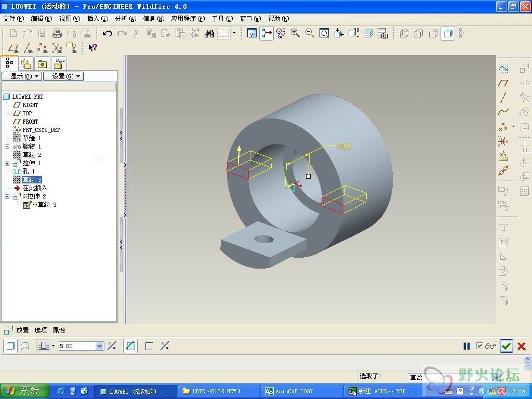The image size is (532, 399).
Task: Click the depth value 5.00 field
Action: (x=77, y=346)
